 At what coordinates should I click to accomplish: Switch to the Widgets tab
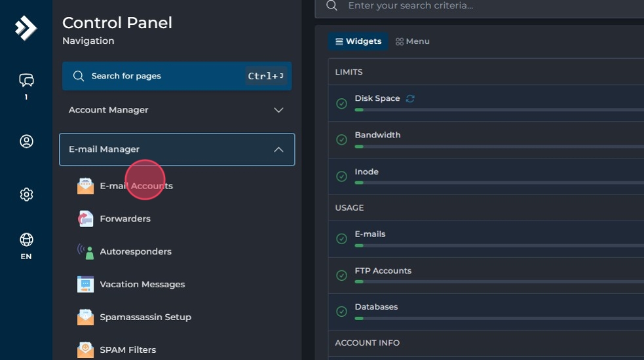(358, 41)
